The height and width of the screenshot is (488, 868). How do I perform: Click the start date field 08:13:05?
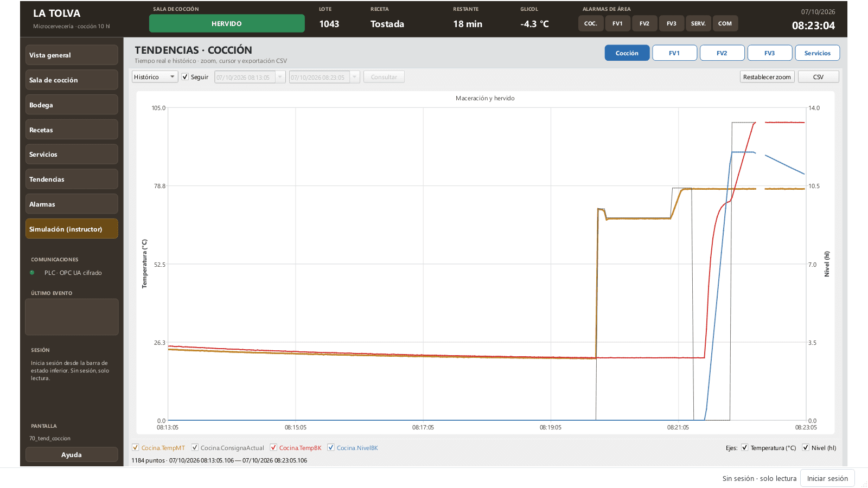[x=245, y=77]
